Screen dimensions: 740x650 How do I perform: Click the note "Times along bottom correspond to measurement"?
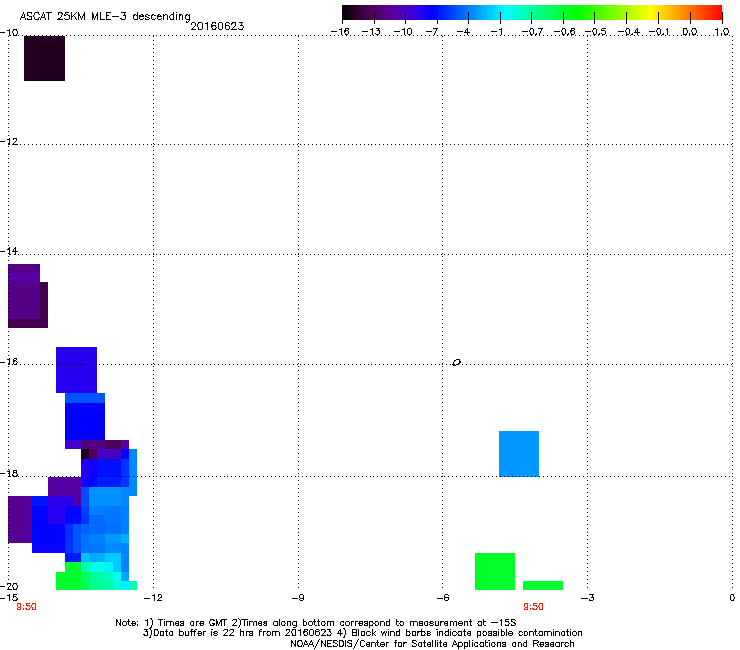coord(356,623)
